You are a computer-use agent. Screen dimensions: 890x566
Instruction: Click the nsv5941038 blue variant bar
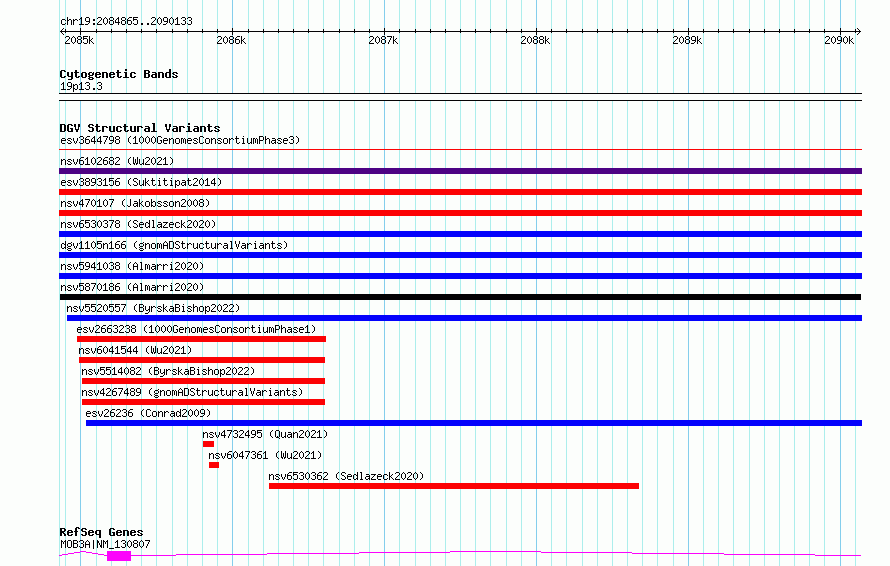[x=460, y=276]
